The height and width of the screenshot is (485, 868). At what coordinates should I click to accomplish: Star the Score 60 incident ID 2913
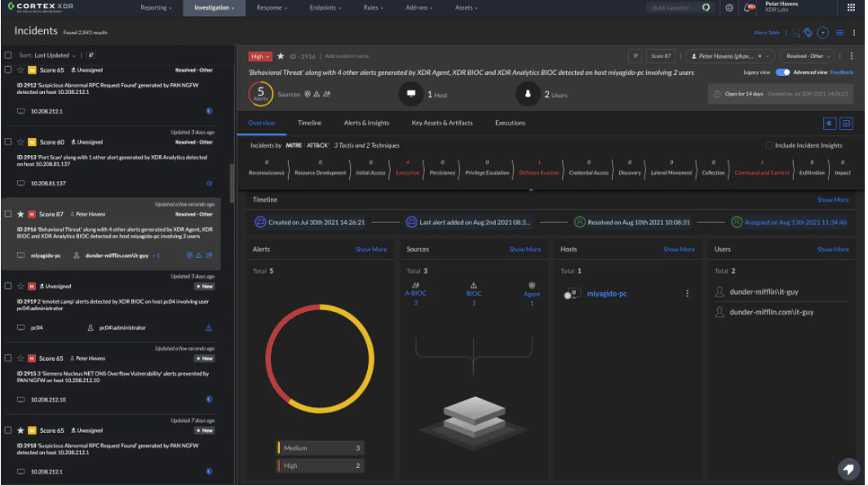pyautogui.click(x=20, y=142)
